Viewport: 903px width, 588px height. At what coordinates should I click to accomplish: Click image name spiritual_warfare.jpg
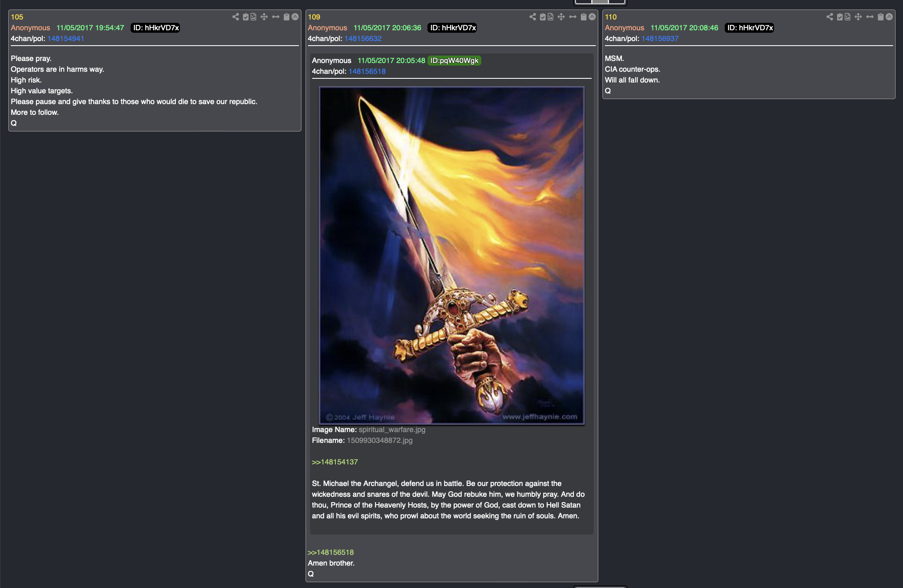pyautogui.click(x=392, y=430)
